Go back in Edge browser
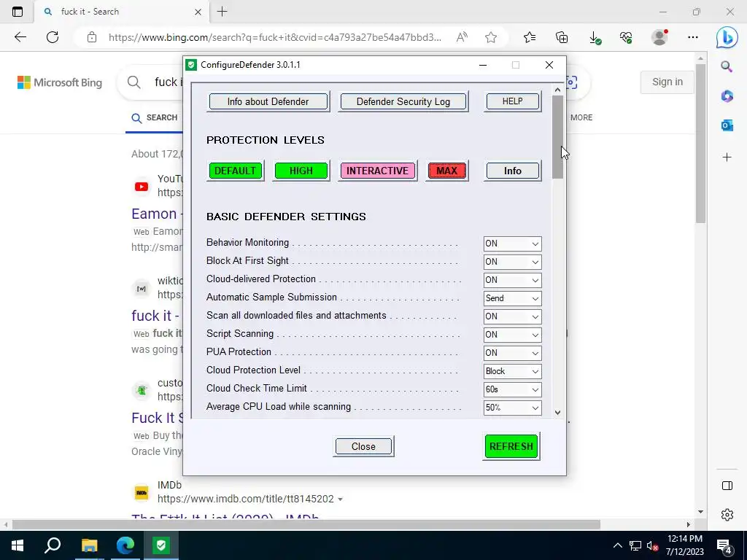This screenshot has height=560, width=747. click(20, 37)
